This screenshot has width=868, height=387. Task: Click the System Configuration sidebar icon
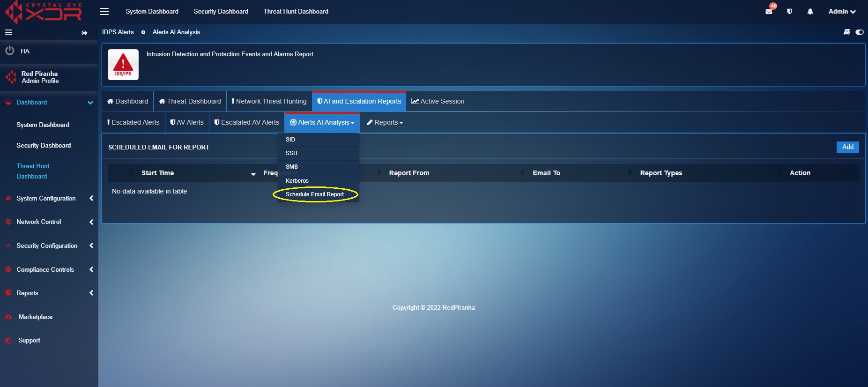click(x=8, y=198)
